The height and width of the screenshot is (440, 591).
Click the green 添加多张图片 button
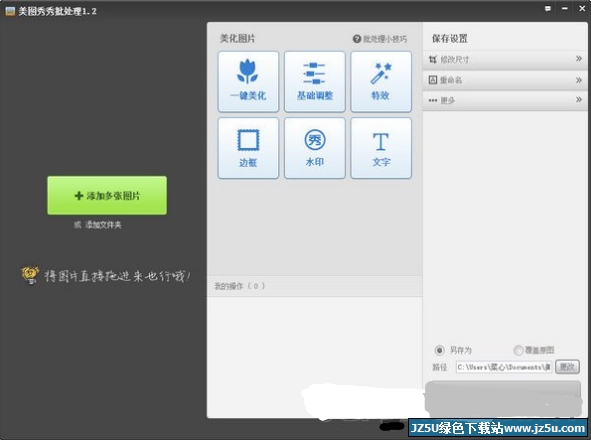point(107,195)
